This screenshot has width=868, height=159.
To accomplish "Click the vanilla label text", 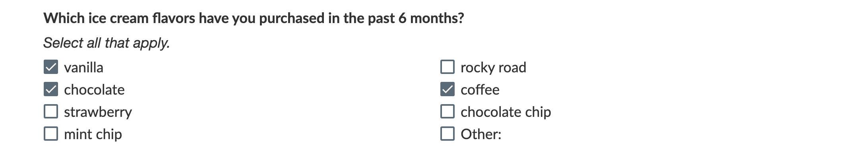I will pos(83,68).
